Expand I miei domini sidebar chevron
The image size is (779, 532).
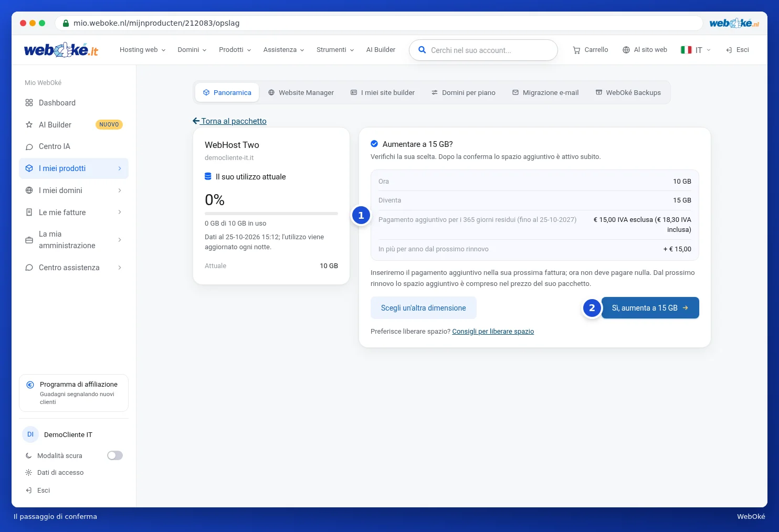pyautogui.click(x=120, y=190)
